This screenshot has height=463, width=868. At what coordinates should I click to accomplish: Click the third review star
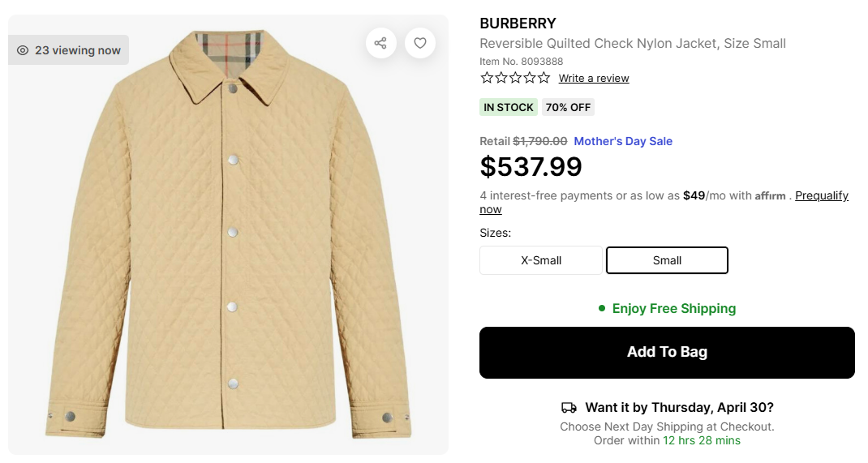pos(515,78)
